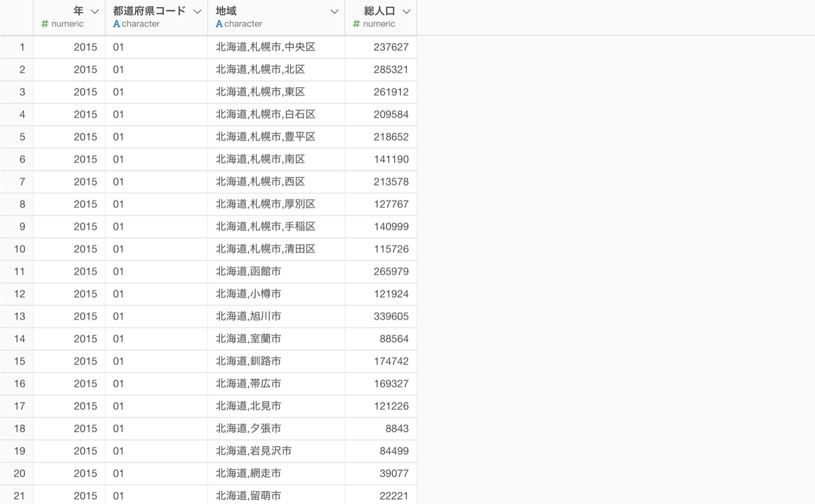The height and width of the screenshot is (504, 815).
Task: Click cell 北海道,帯広市
Action: point(276,384)
